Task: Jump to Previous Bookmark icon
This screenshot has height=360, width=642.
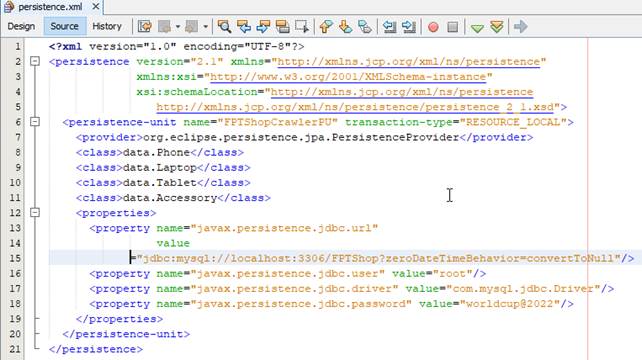Action: (326, 27)
